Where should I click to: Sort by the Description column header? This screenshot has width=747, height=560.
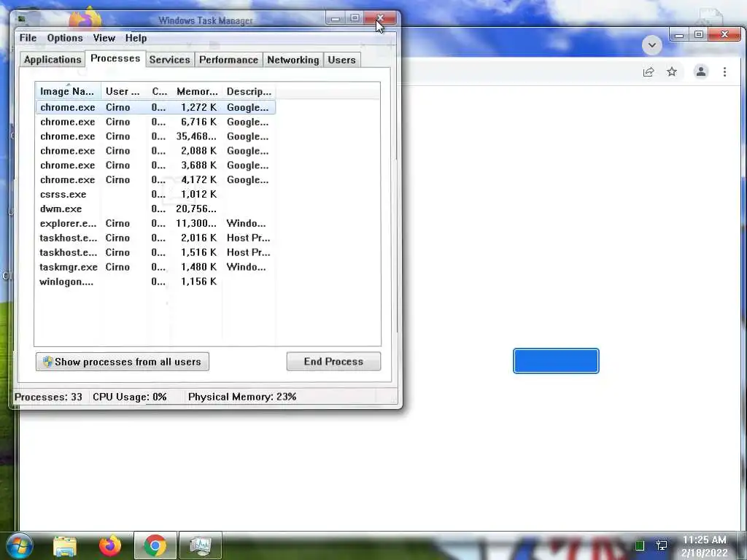pyautogui.click(x=249, y=91)
